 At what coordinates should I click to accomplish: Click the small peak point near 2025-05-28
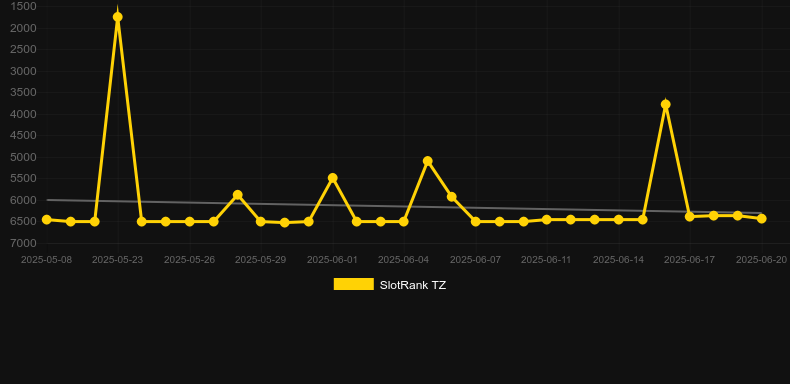tap(238, 195)
